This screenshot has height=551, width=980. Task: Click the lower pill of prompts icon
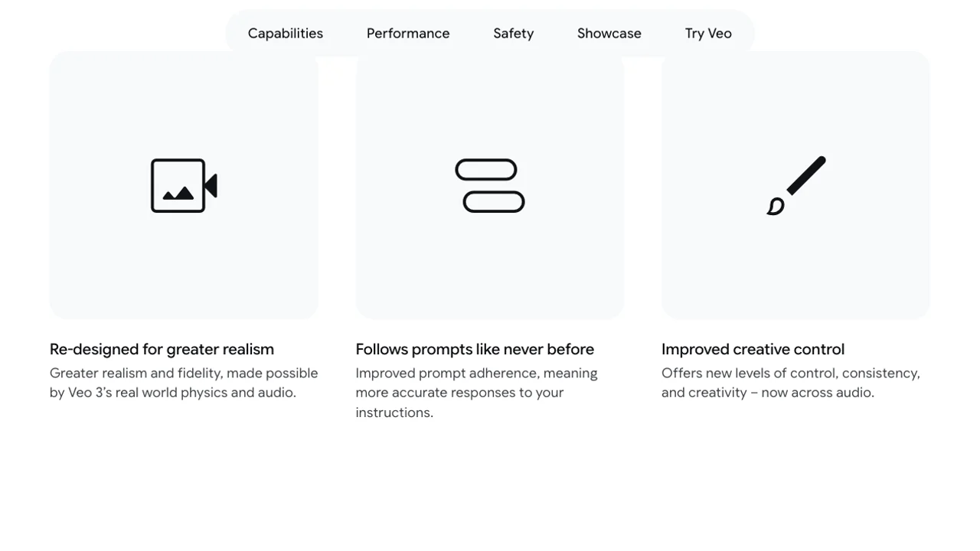tap(494, 202)
